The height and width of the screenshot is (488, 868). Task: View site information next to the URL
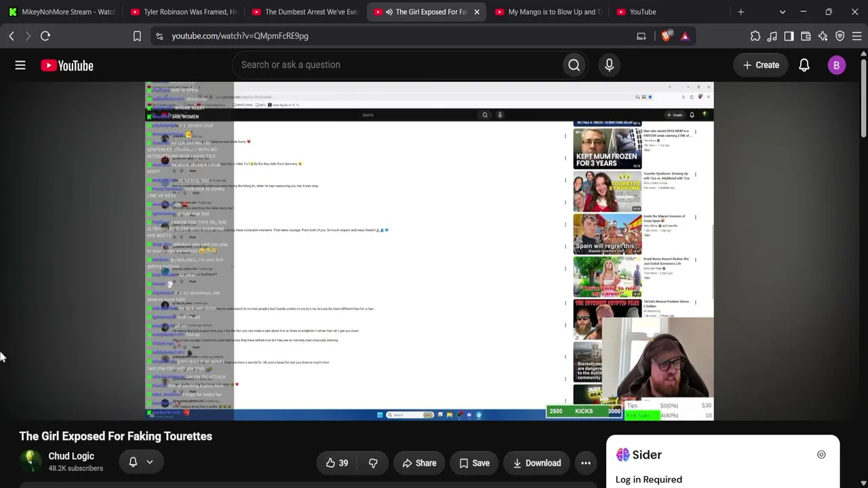pyautogui.click(x=159, y=36)
